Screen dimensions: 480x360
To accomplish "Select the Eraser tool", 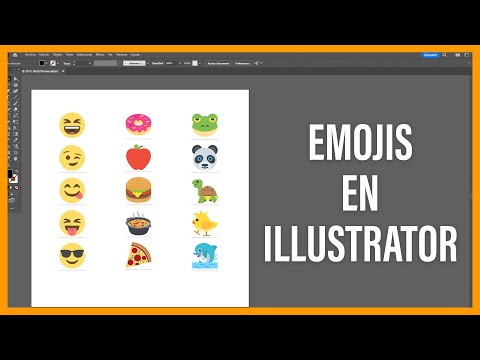I will pyautogui.click(x=16, y=110).
